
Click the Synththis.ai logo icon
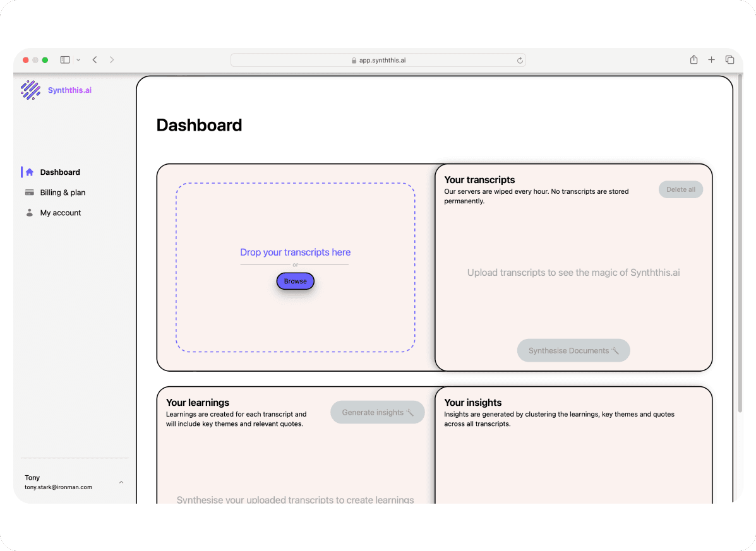tap(30, 90)
